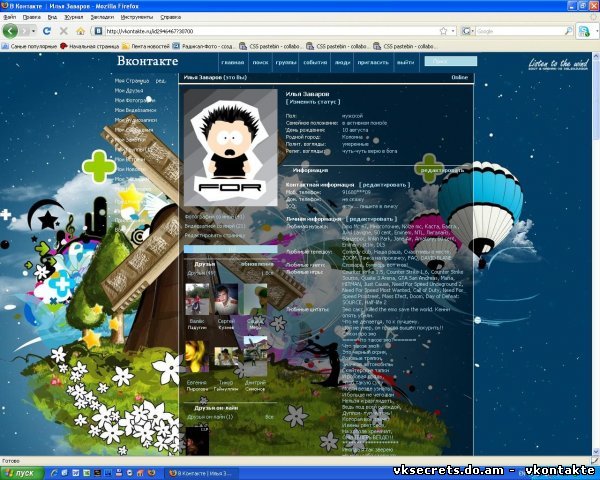
Task: Open the Правка menu
Action: coord(31,17)
